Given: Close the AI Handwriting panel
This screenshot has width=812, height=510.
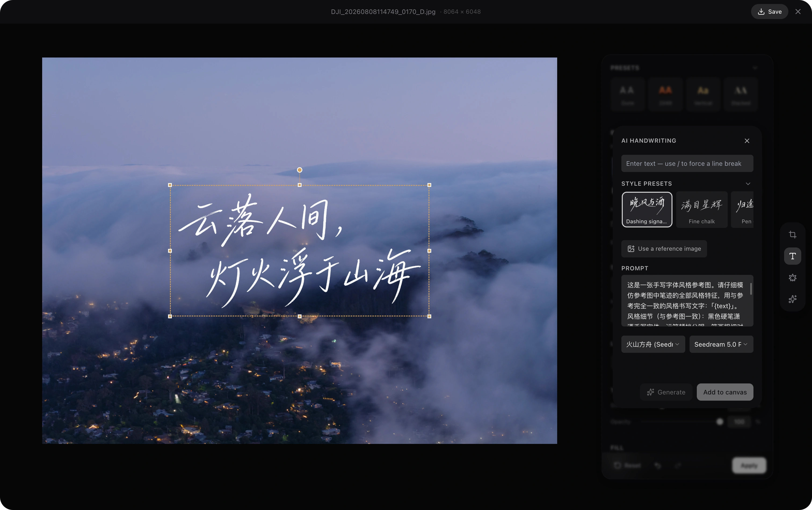Looking at the screenshot, I should pos(747,141).
